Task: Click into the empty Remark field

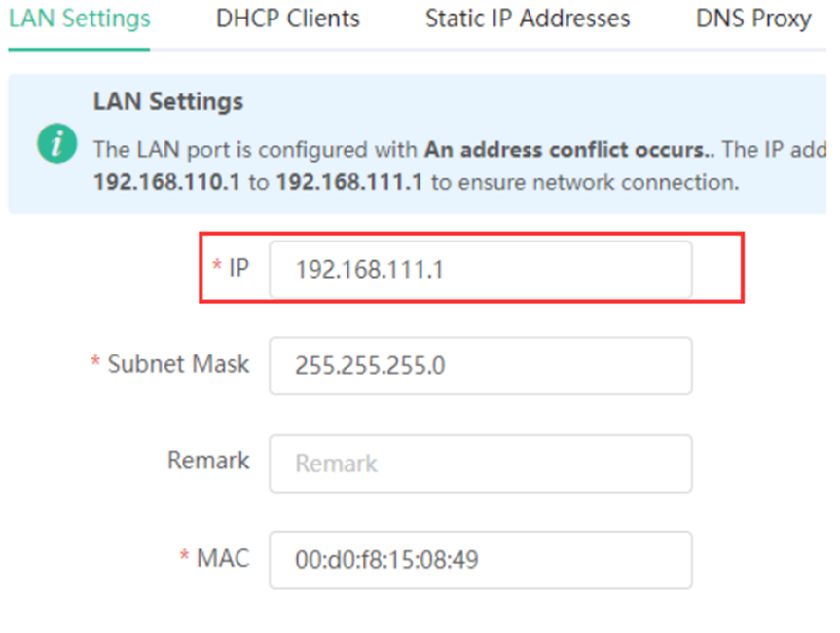Action: (480, 464)
